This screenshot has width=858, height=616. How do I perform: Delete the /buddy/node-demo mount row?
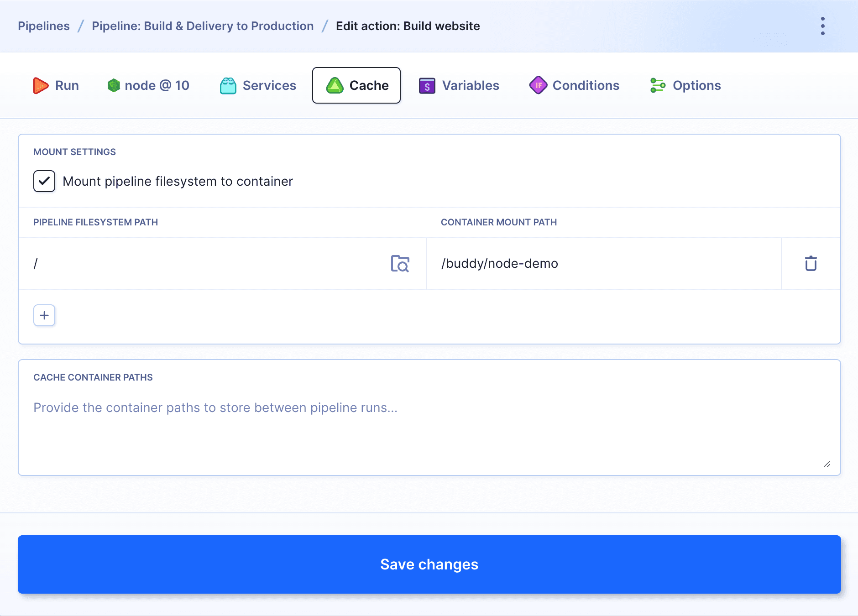point(811,263)
